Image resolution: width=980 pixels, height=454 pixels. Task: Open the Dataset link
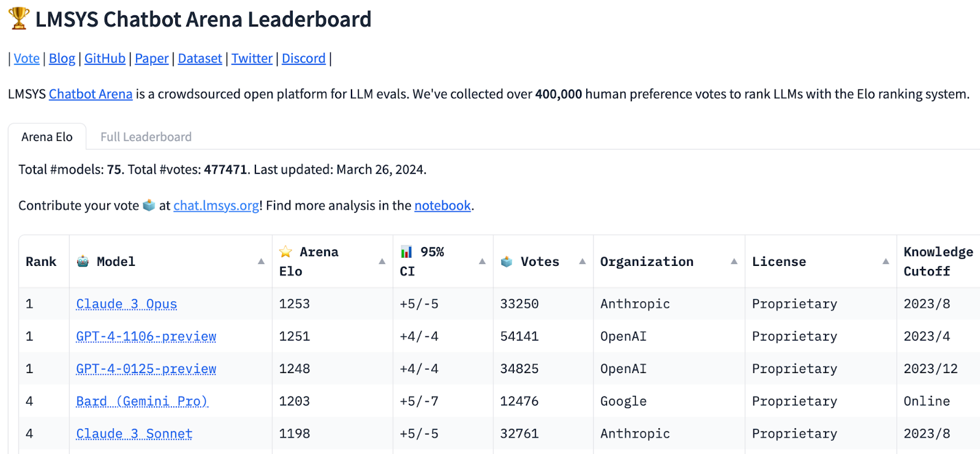(x=200, y=58)
